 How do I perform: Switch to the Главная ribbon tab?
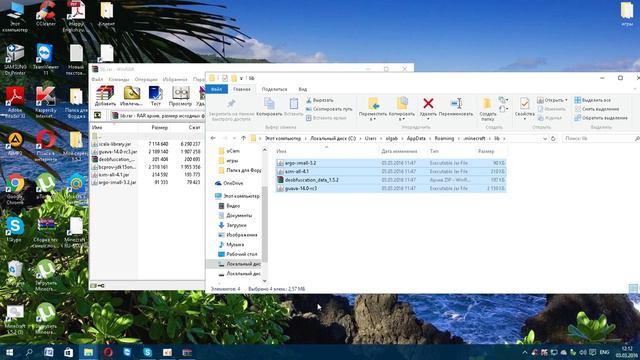242,89
